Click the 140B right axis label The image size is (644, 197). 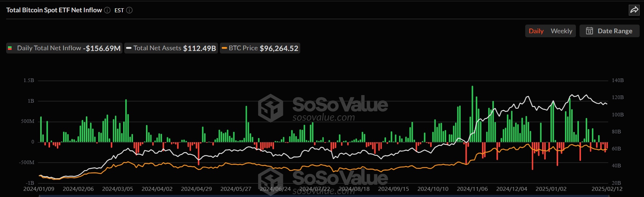point(618,80)
